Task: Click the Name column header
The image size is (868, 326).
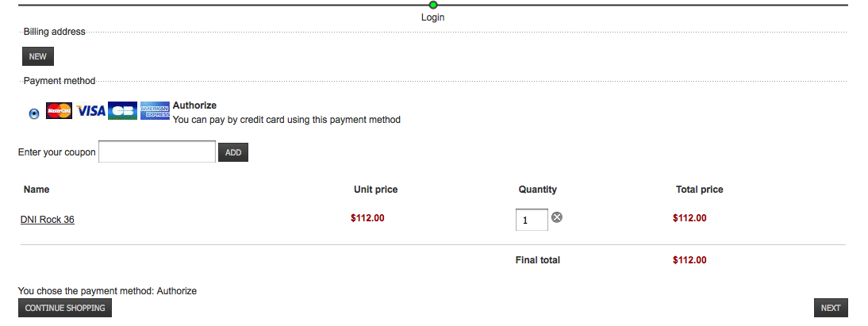Action: 36,190
